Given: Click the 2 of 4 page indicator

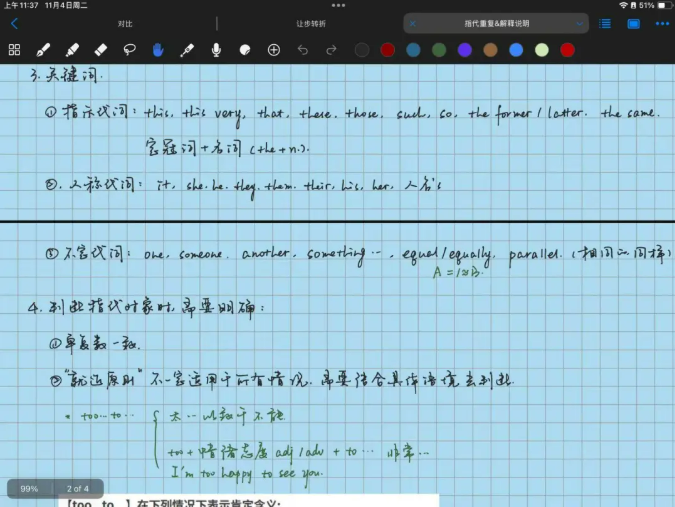Looking at the screenshot, I should click(78, 488).
